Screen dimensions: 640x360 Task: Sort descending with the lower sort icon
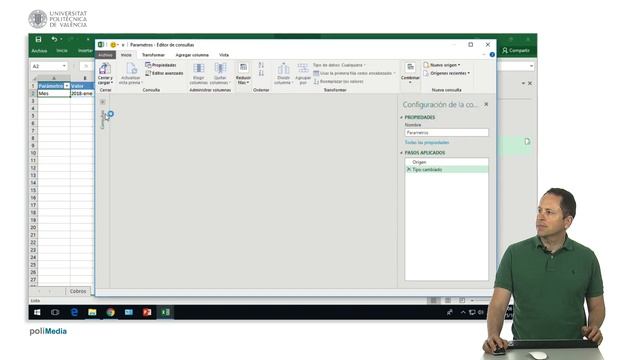tap(261, 73)
